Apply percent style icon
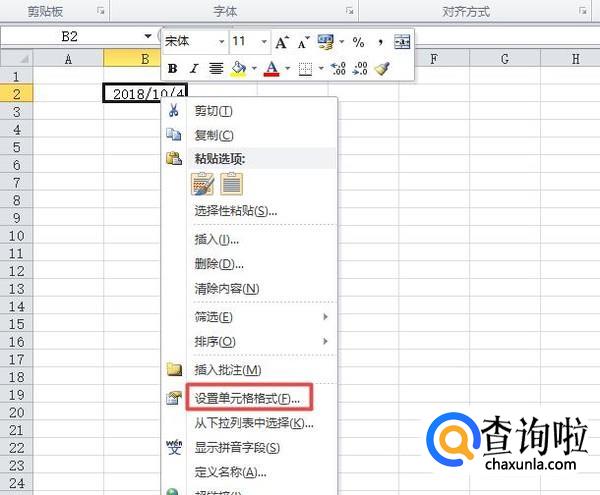The width and height of the screenshot is (600, 495). pos(359,42)
